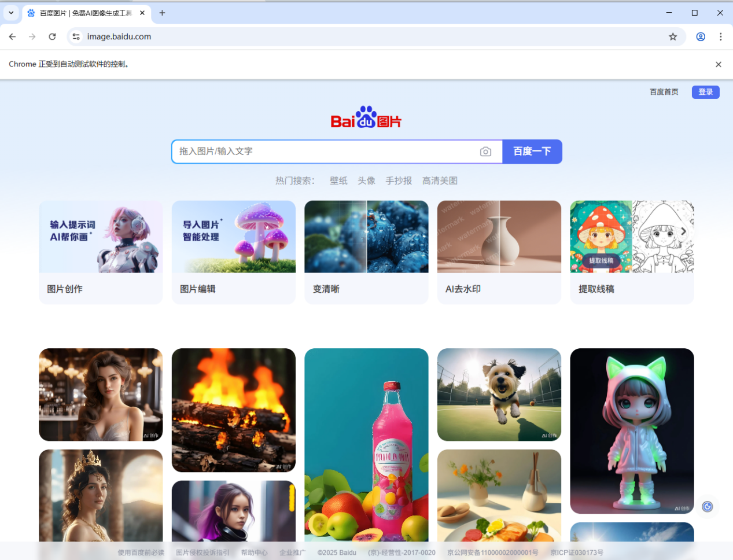The height and width of the screenshot is (560, 733).
Task: Open the cat-hood figurine image
Action: pyautogui.click(x=632, y=431)
